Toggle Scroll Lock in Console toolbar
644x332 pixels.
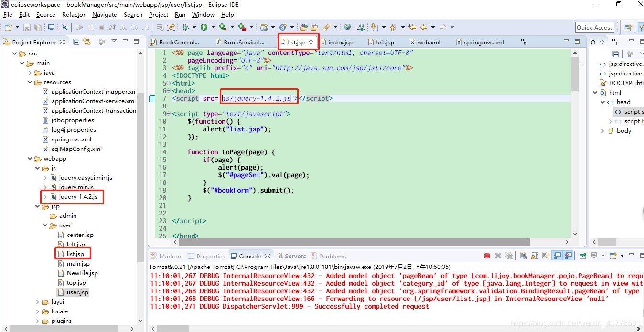(x=535, y=256)
